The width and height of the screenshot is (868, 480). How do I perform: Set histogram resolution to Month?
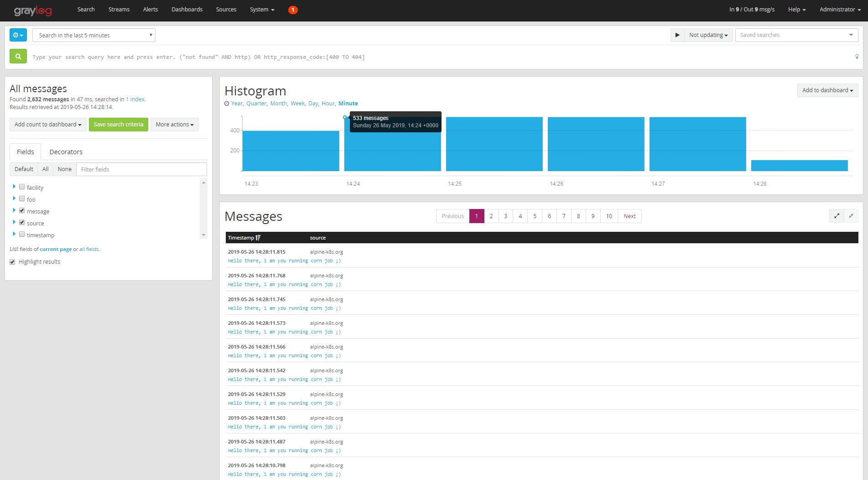pos(278,104)
